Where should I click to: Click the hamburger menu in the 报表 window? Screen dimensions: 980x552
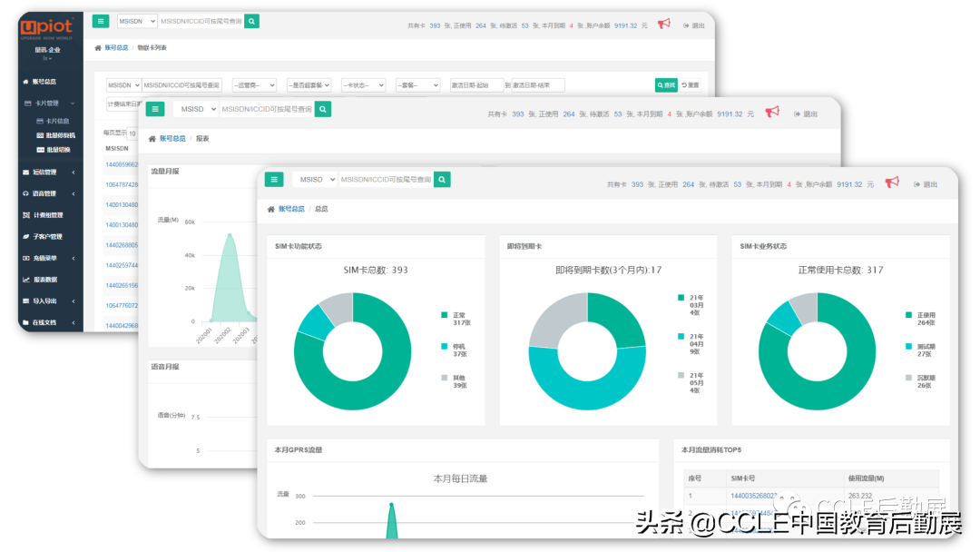tap(155, 109)
